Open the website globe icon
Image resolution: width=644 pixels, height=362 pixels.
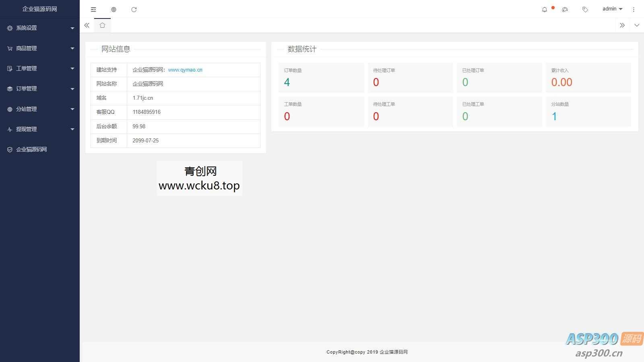click(114, 10)
